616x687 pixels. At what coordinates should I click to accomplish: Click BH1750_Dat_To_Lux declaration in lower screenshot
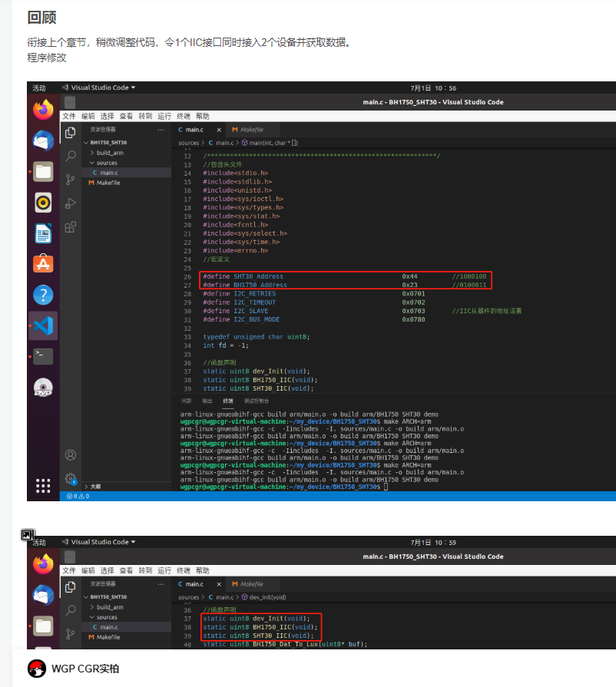tap(285, 644)
